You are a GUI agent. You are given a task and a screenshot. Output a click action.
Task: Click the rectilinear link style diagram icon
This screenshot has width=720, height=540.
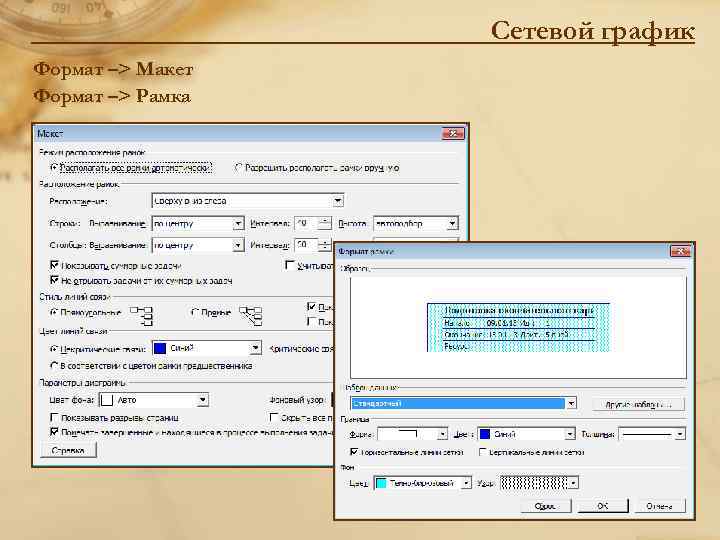tap(141, 316)
